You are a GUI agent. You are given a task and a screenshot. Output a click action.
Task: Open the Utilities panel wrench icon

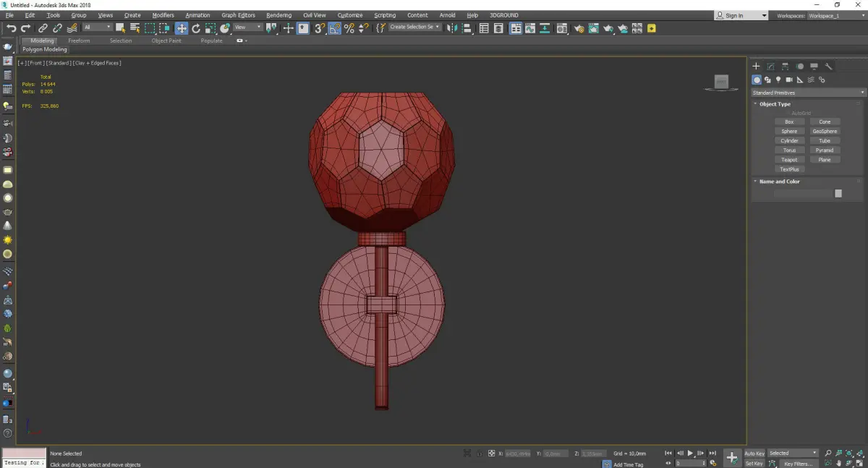click(829, 67)
